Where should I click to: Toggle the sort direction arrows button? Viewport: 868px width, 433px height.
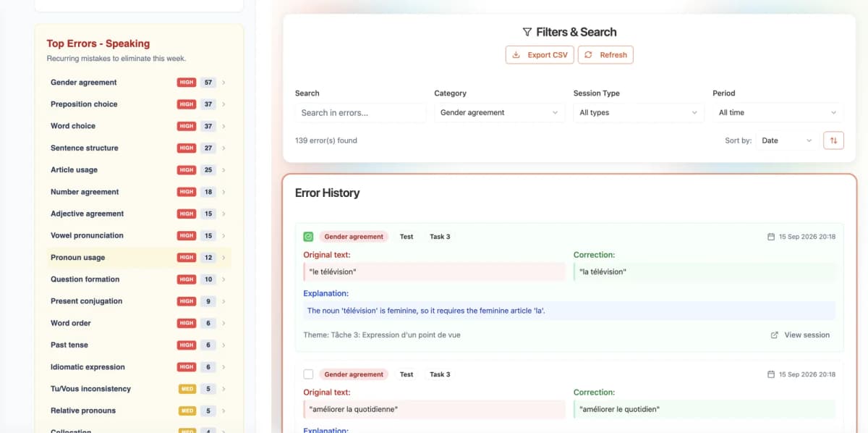coord(833,140)
